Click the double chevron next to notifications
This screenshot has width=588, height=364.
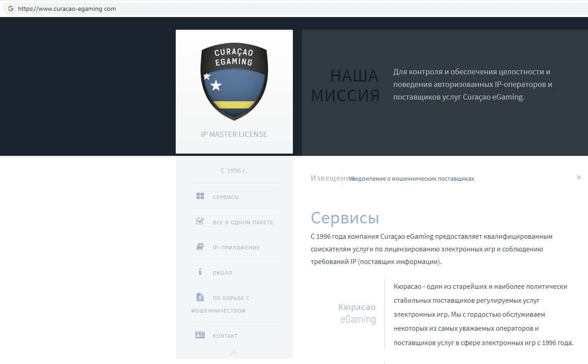579,177
